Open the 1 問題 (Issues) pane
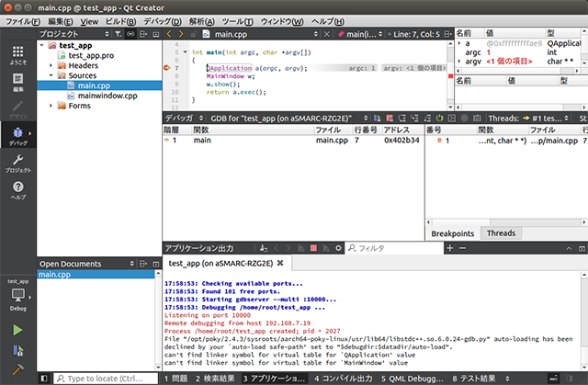 [x=175, y=379]
